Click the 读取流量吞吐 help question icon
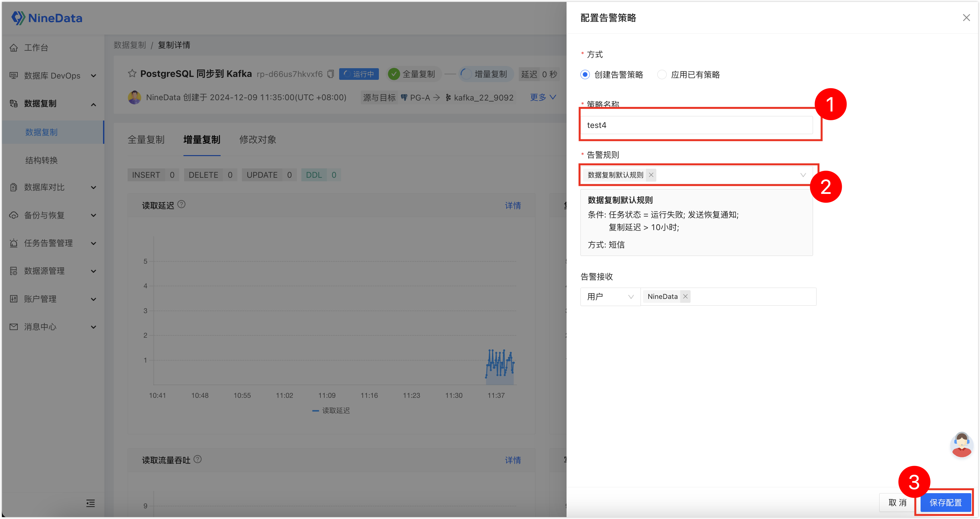 [x=198, y=459]
